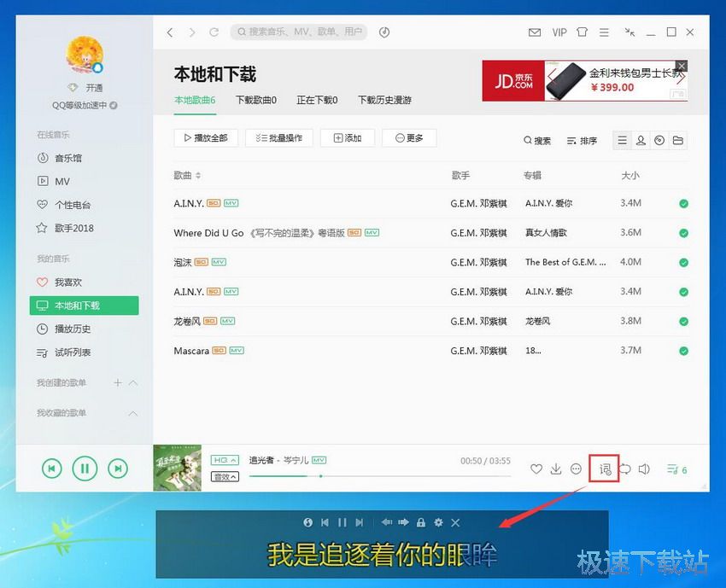Open the 更多 options button

[x=409, y=138]
